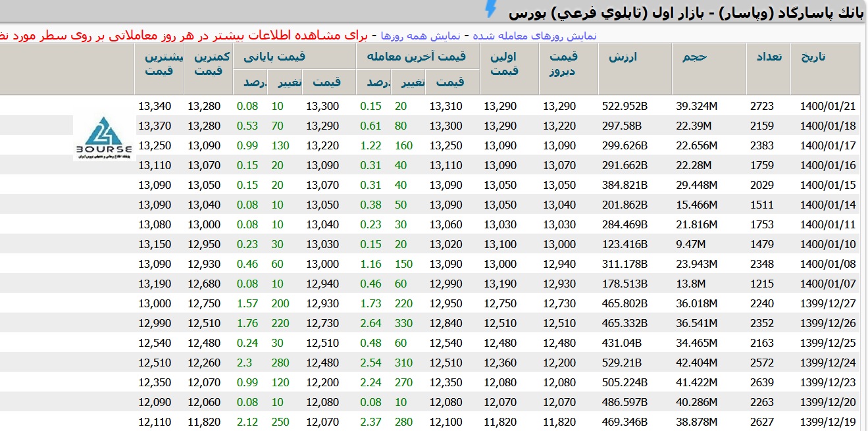The width and height of the screenshot is (868, 431).
Task: Click the last-trade change 160
Action: click(403, 145)
